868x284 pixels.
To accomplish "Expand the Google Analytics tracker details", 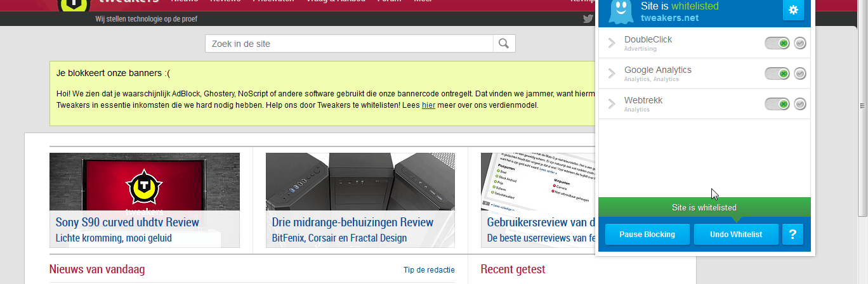I will [612, 74].
